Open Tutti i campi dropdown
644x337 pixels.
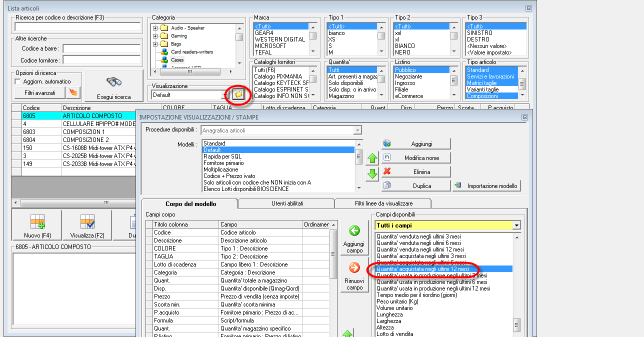pyautogui.click(x=516, y=225)
